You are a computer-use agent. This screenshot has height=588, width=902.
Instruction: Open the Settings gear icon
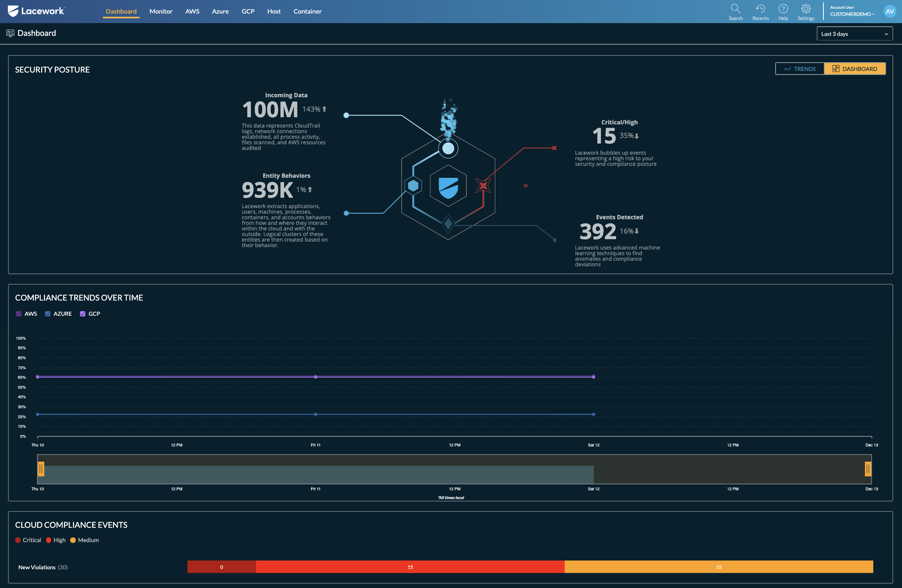pos(805,9)
